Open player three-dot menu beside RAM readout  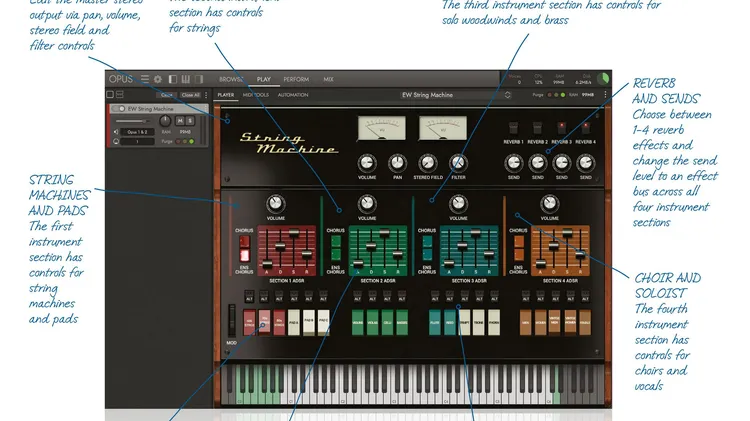coord(605,95)
